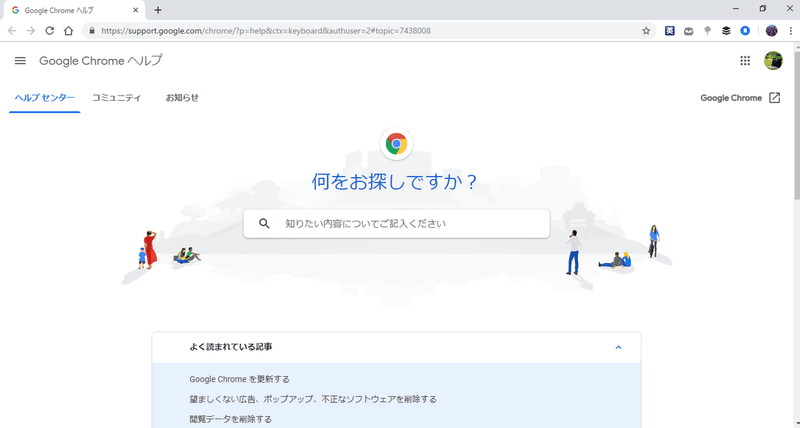Click the 何をお探しですか？ heading
800x428 pixels.
click(x=394, y=182)
